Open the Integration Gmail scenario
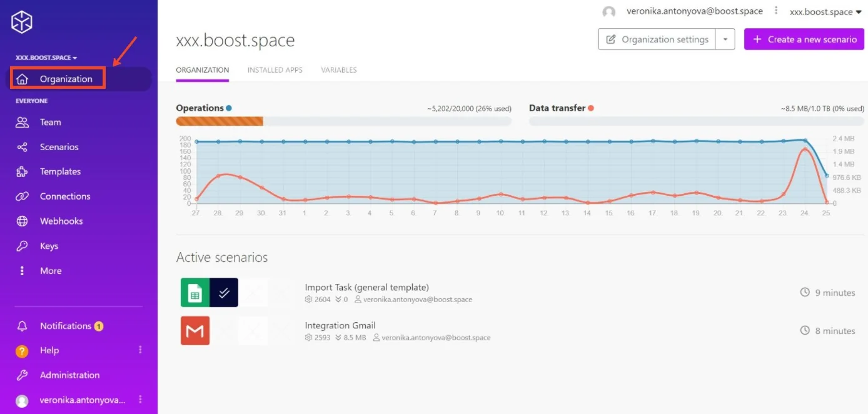868x414 pixels. (x=340, y=326)
